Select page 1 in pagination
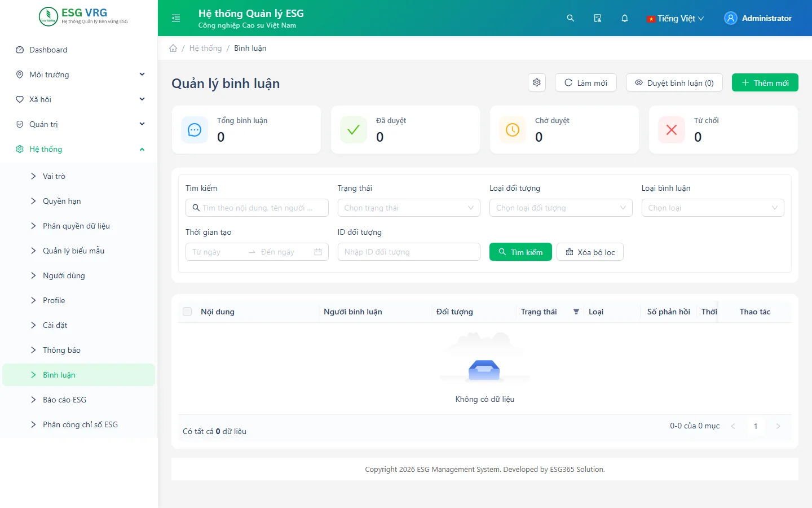 [756, 426]
